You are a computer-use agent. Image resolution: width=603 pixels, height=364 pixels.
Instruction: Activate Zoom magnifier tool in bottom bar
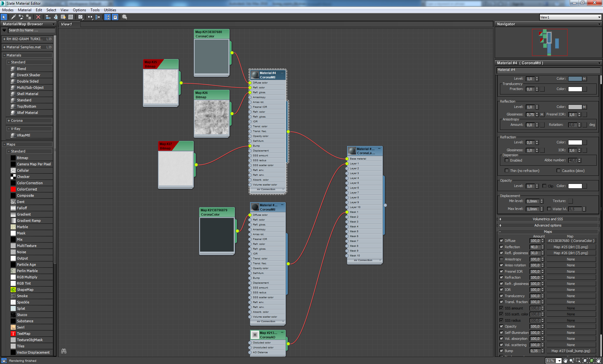click(572, 361)
